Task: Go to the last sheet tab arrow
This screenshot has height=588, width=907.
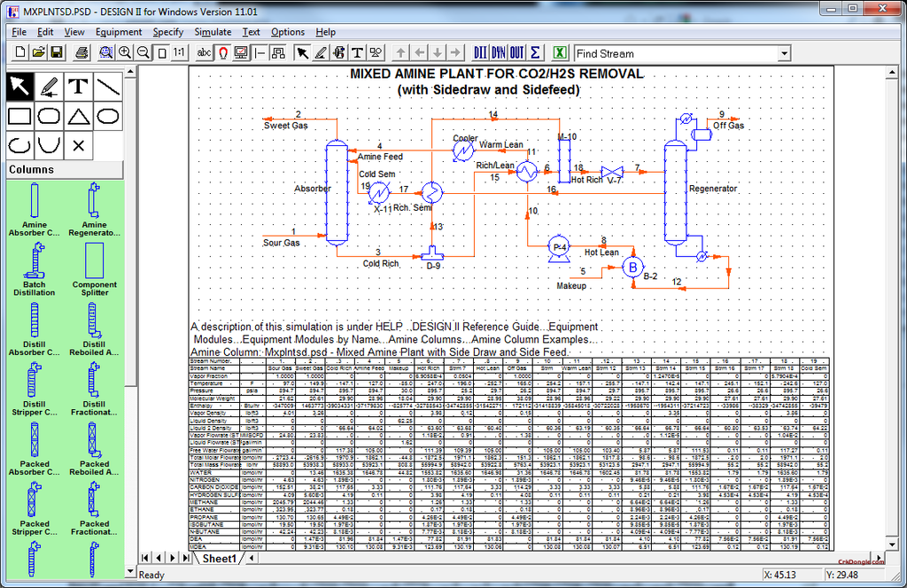Action: coord(186,558)
